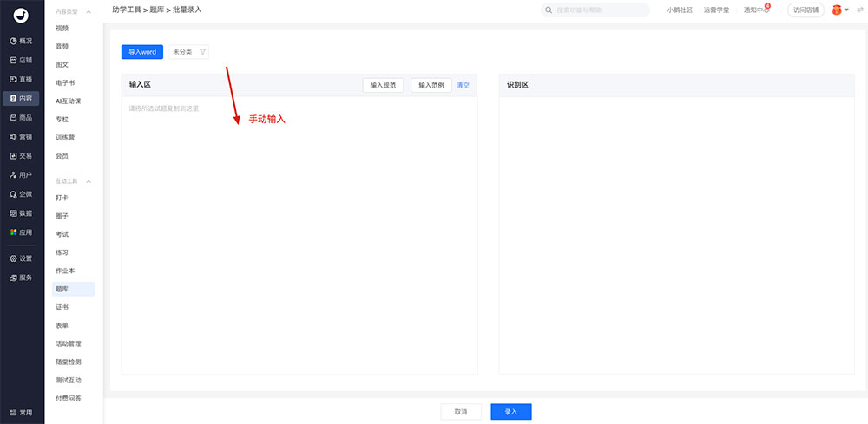868x424 pixels.
Task: Select 考试 in the interactive tools menu
Action: (62, 234)
